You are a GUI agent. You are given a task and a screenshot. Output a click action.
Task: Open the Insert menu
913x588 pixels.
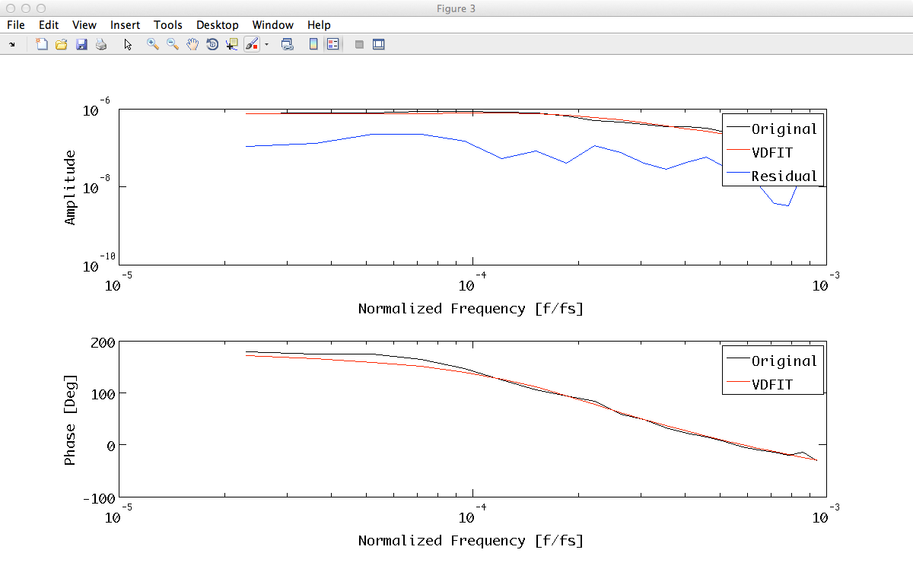(x=125, y=25)
